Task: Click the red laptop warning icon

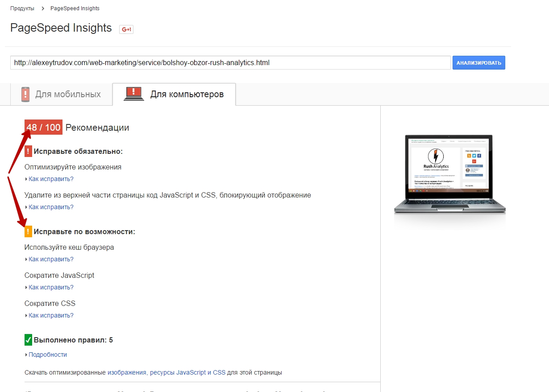Action: (134, 94)
